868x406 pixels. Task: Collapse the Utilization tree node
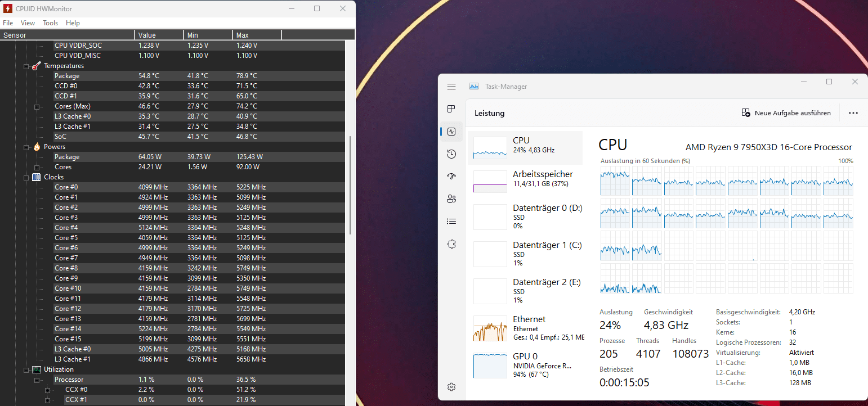tap(26, 370)
